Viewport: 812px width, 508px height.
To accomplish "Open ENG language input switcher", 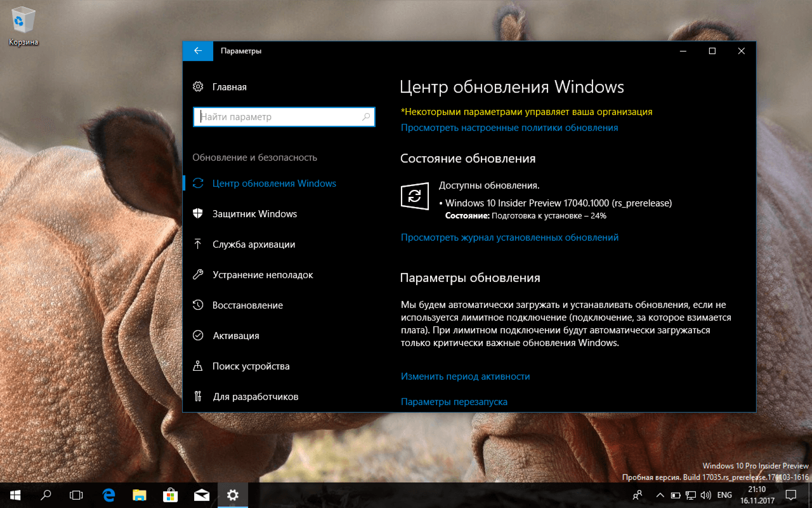I will [x=724, y=495].
